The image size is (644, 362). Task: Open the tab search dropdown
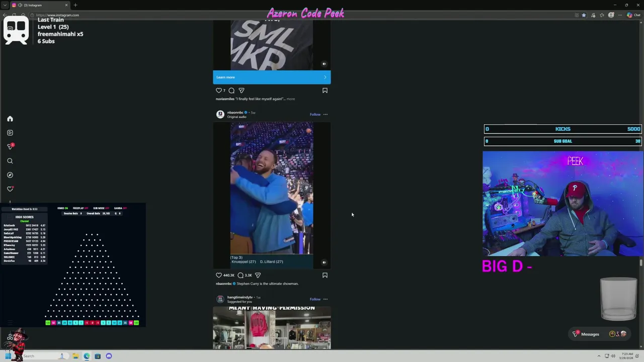[5, 5]
